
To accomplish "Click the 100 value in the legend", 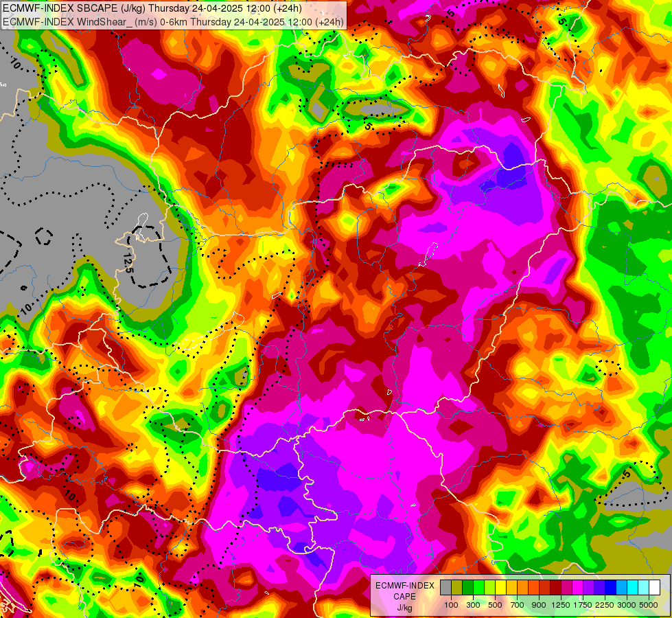I will (451, 605).
